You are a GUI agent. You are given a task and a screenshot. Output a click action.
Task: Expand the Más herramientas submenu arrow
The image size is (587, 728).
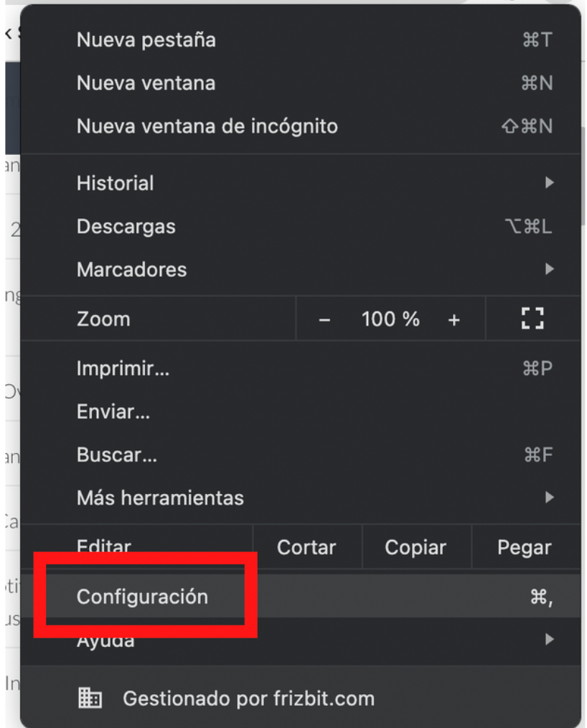550,498
